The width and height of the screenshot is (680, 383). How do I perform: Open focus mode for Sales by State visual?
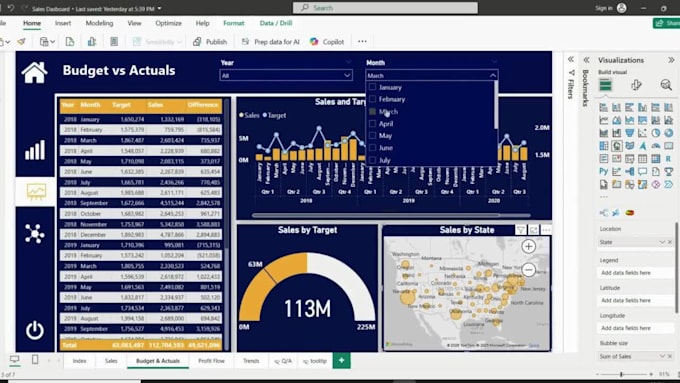533,229
